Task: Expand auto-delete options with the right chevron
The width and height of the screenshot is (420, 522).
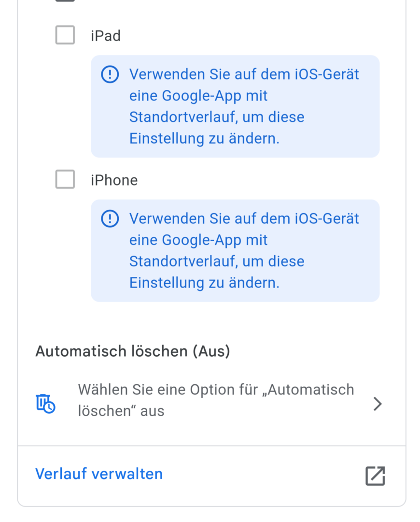Action: pyautogui.click(x=378, y=404)
